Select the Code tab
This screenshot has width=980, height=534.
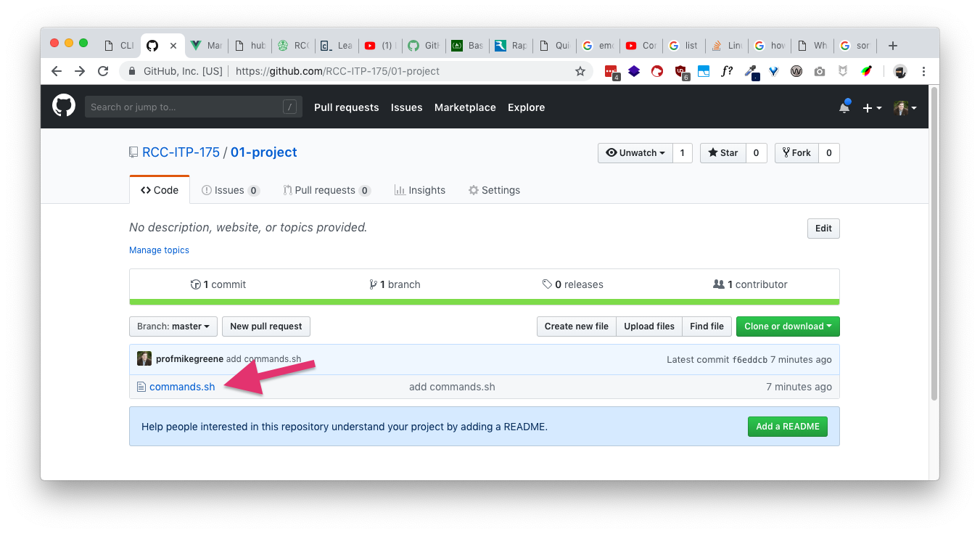coord(160,190)
